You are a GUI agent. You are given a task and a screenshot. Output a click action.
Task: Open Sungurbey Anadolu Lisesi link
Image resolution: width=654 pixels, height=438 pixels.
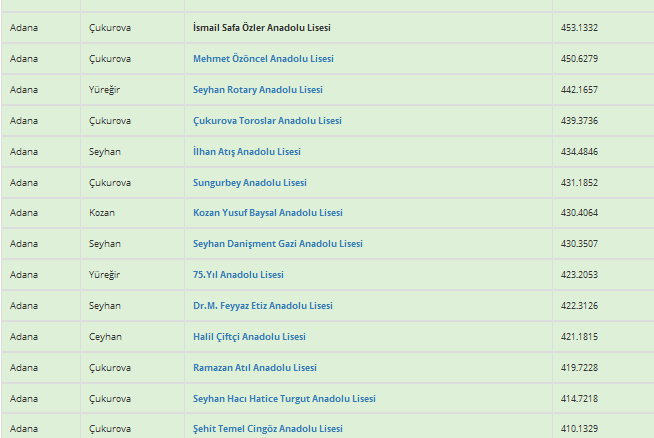[250, 183]
